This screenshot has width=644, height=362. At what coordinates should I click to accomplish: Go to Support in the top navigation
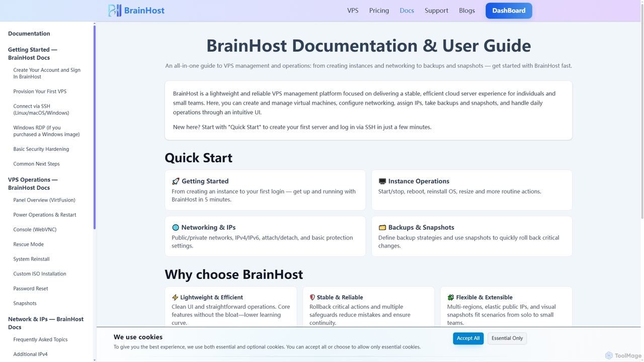[x=436, y=11]
